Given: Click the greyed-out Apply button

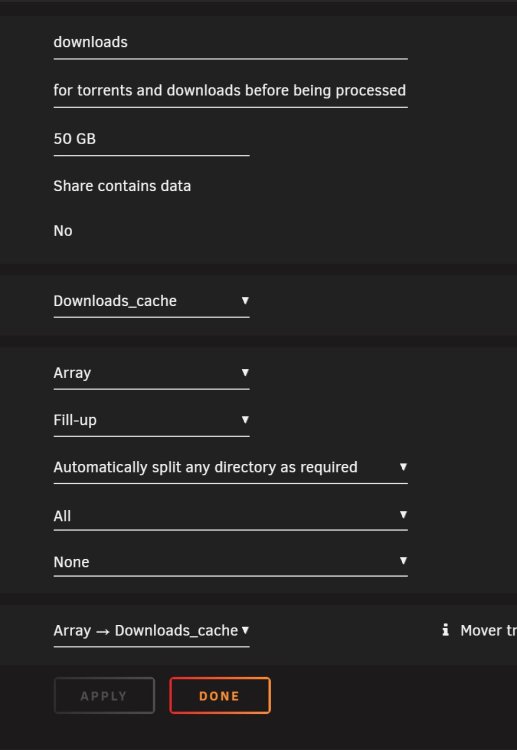Looking at the screenshot, I should click(104, 695).
